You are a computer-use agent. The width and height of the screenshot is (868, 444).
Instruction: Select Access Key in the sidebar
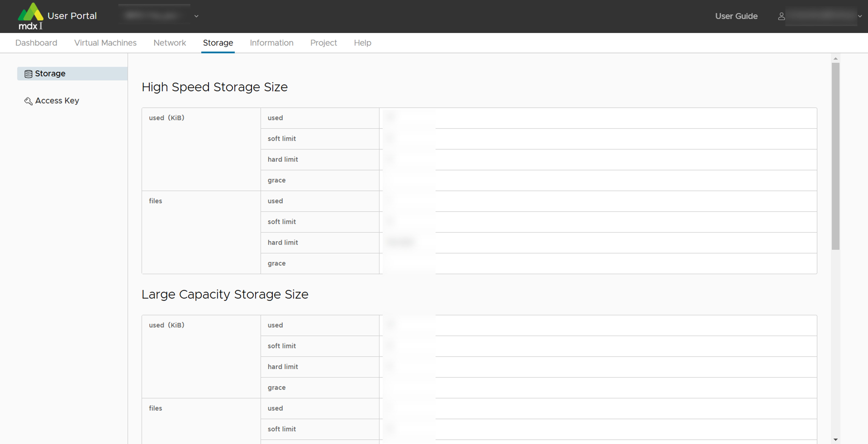pyautogui.click(x=57, y=101)
